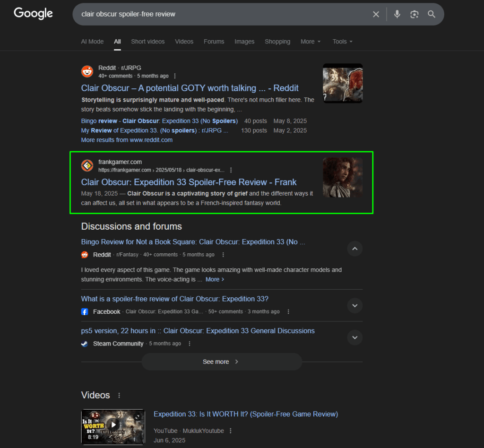Play the Expedition 33 Worth It video thumbnail
The width and height of the screenshot is (484, 448).
113,425
